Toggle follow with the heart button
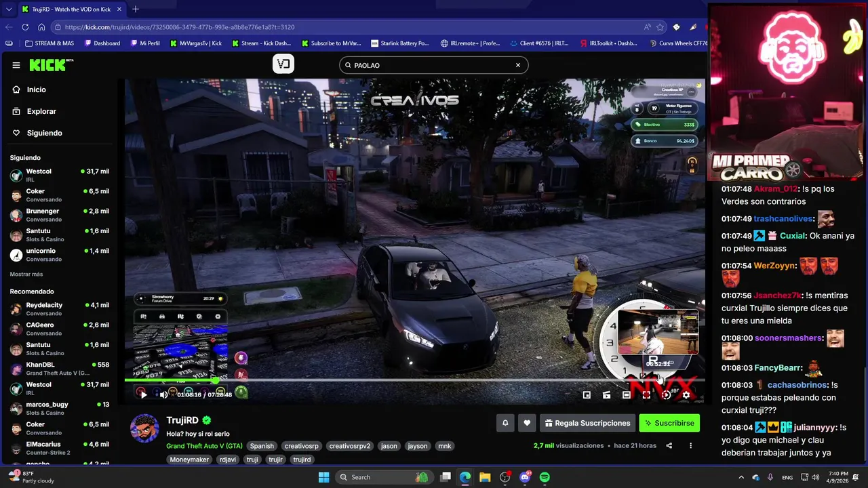The height and width of the screenshot is (488, 868). pyautogui.click(x=527, y=423)
